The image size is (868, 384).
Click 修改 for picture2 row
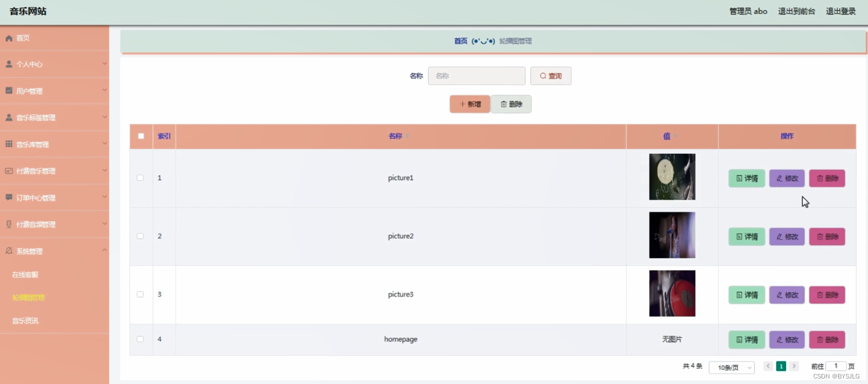787,237
